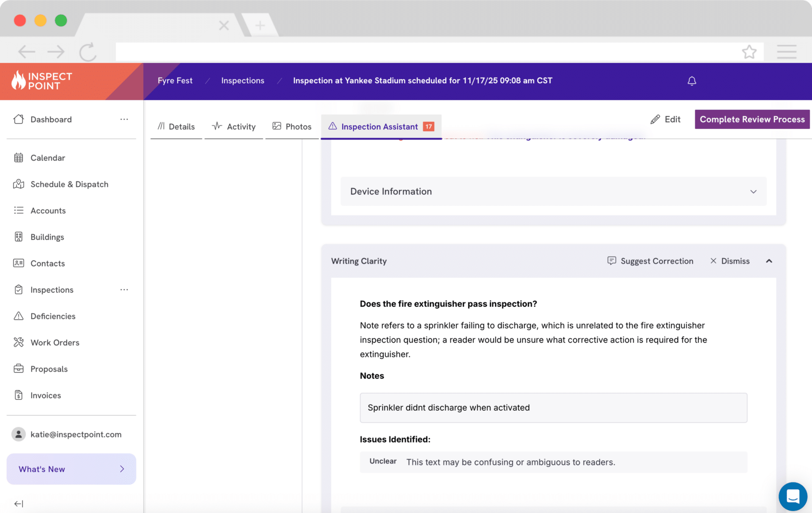Collapse the Writing Clarity card
This screenshot has width=812, height=513.
coord(769,261)
